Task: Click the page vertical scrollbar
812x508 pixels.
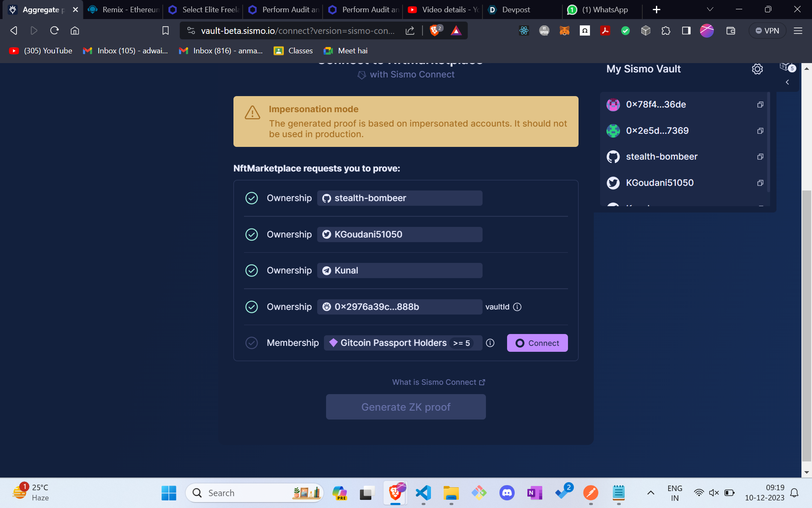Action: [806, 326]
